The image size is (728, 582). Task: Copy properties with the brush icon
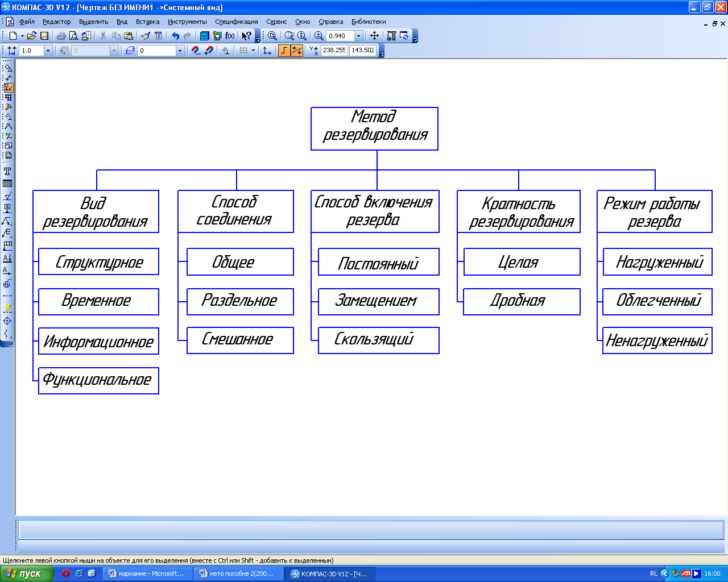(x=146, y=36)
